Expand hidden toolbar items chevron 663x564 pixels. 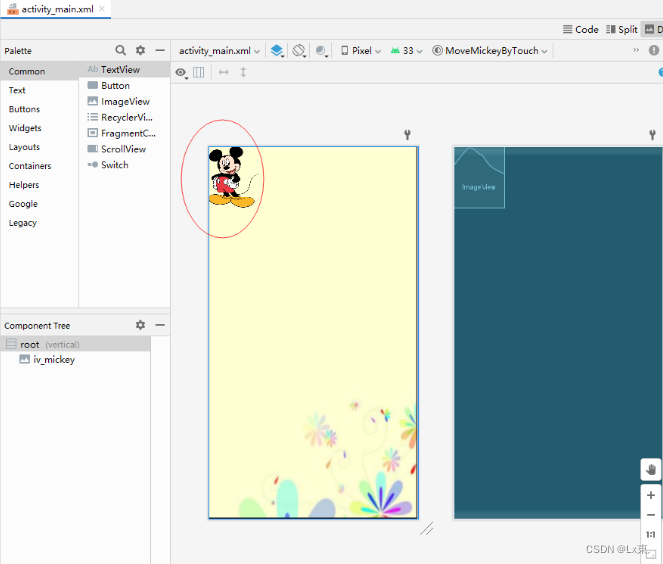click(636, 50)
